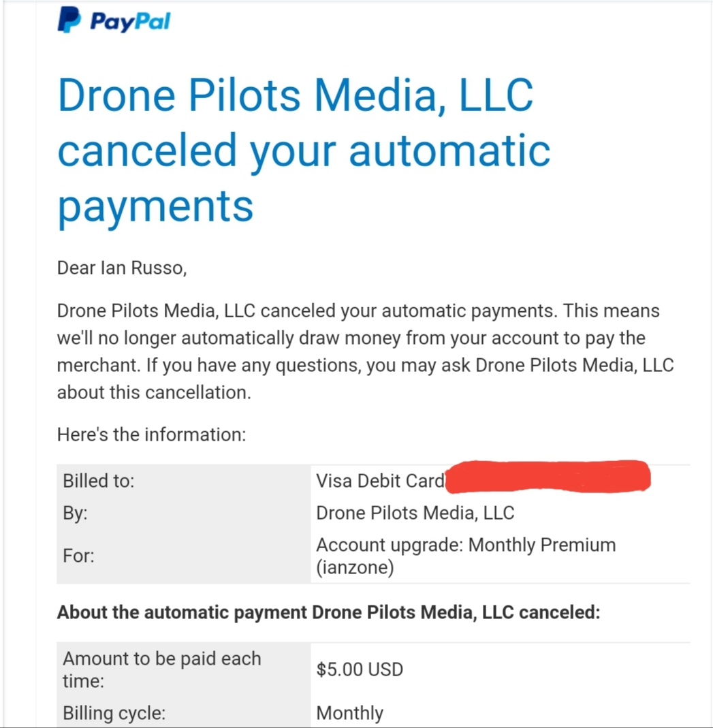
Task: Click 'Account upgrade: Monthly Premium' text
Action: 466,545
